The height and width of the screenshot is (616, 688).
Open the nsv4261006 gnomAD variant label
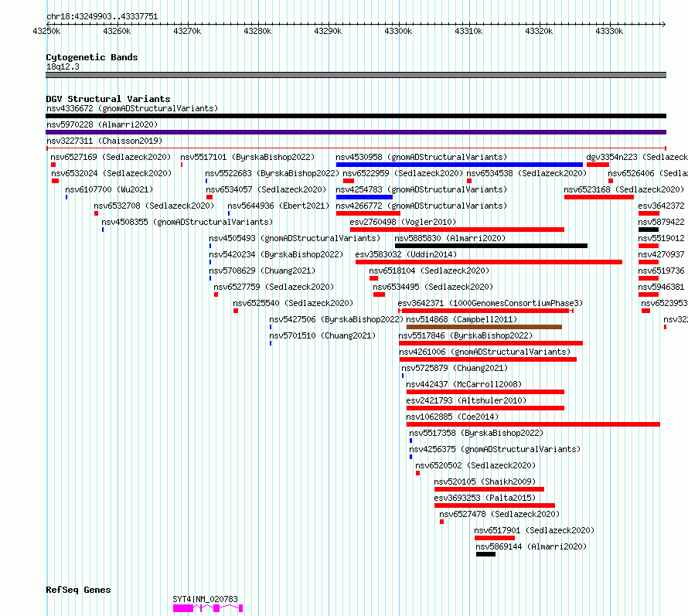[x=485, y=352]
